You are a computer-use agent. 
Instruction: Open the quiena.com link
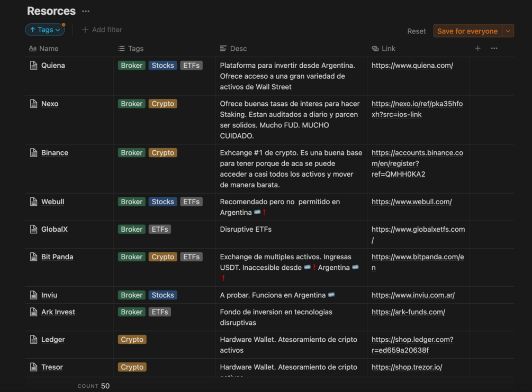point(412,66)
